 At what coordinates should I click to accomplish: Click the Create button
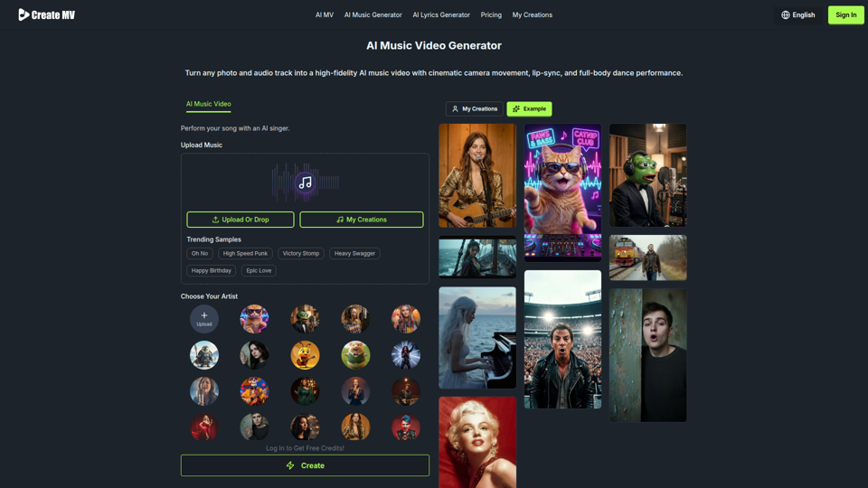305,465
